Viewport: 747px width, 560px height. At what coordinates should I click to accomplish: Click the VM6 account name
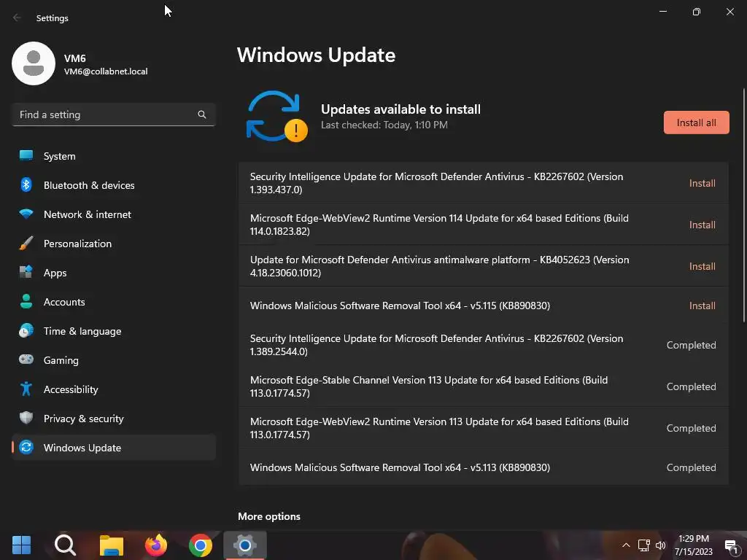[x=75, y=58]
